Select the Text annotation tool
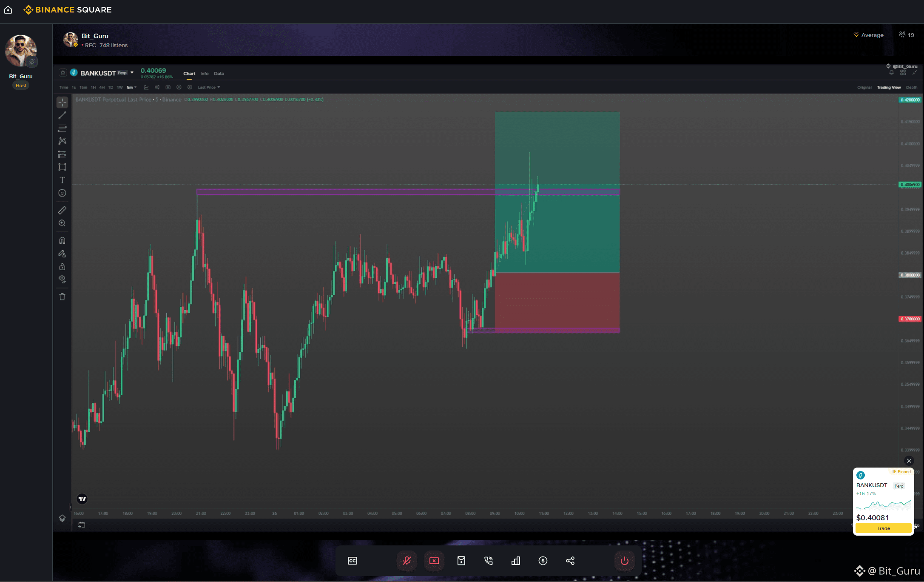The height and width of the screenshot is (582, 924). [x=62, y=180]
